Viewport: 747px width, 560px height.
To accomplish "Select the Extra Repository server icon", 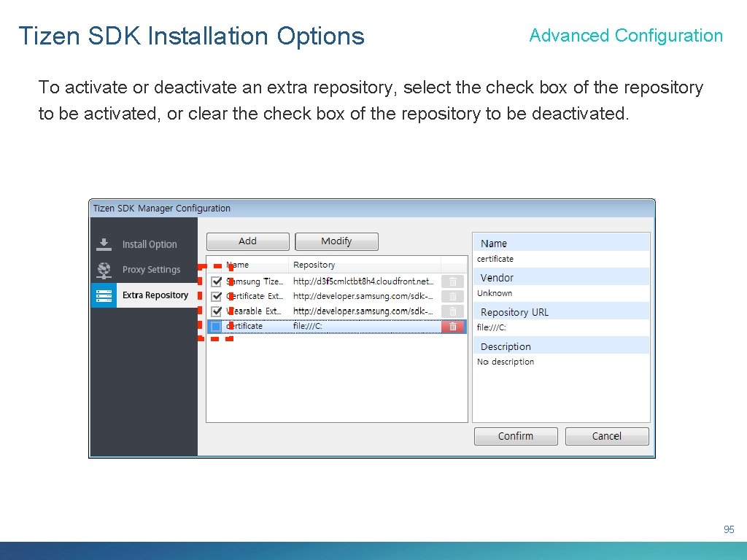I will 104,296.
